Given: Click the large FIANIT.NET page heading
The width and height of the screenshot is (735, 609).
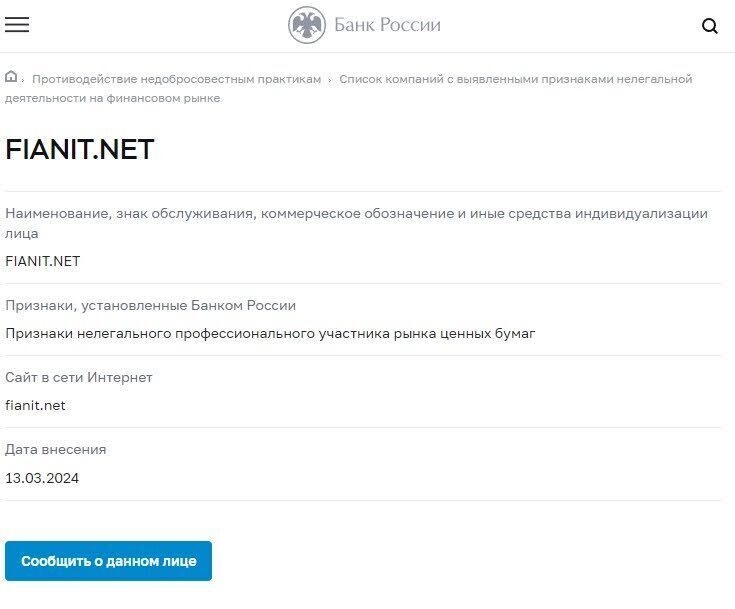Looking at the screenshot, I should 80,149.
